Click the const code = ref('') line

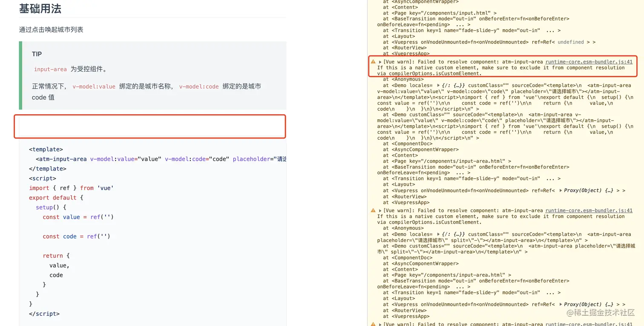pyautogui.click(x=76, y=237)
